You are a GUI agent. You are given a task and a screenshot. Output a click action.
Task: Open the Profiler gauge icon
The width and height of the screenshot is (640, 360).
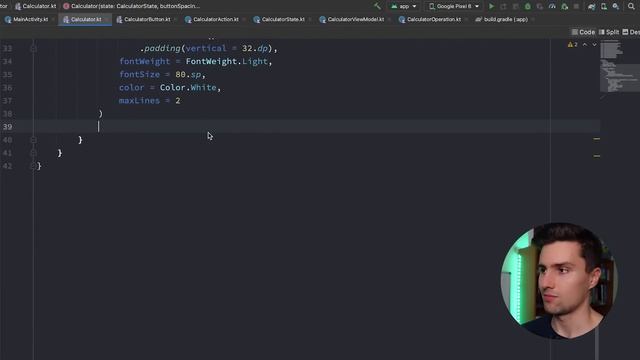coord(552,6)
